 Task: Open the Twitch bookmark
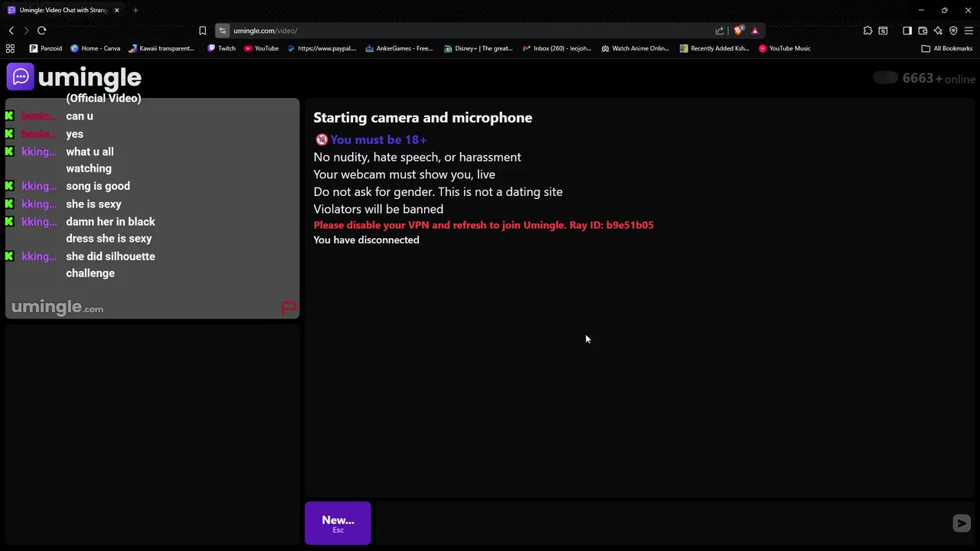(x=222, y=48)
